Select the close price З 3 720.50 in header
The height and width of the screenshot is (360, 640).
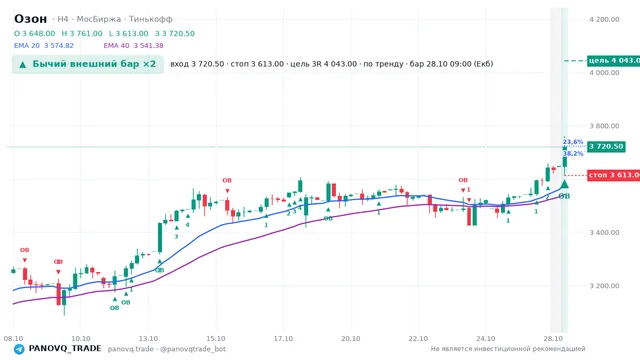pos(175,33)
